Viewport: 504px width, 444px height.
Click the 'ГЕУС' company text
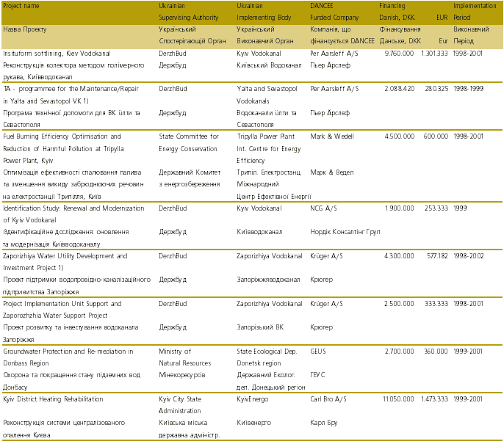[x=317, y=375]
